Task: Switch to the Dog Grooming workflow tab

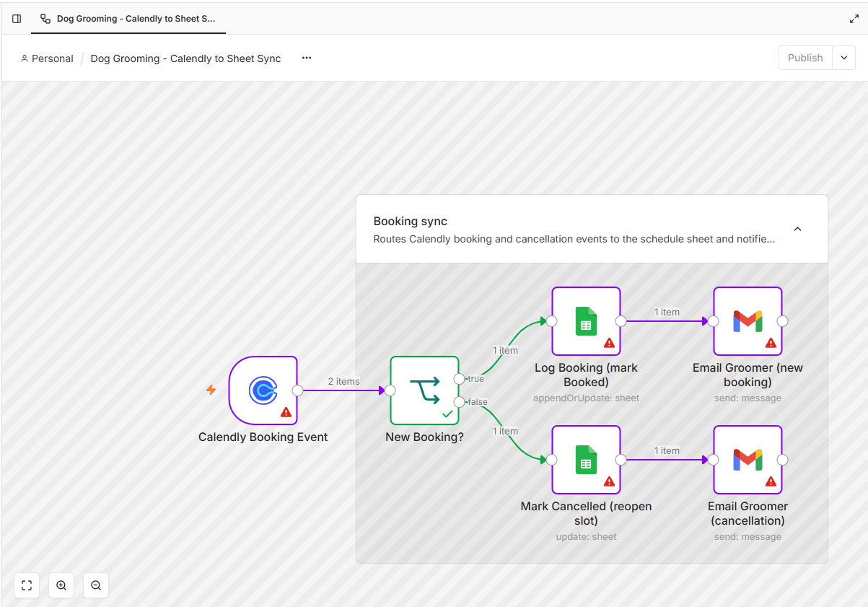Action: (x=128, y=19)
